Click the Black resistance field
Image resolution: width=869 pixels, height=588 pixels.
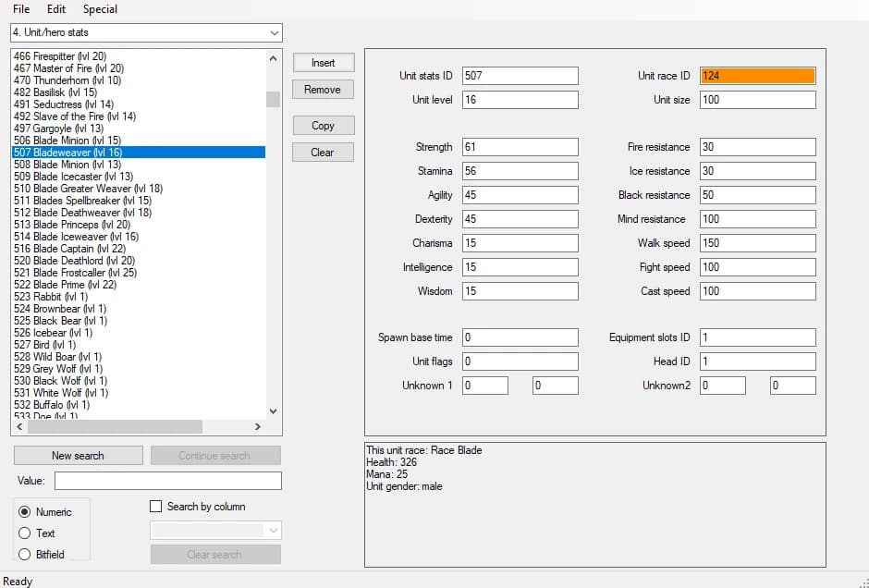[758, 195]
